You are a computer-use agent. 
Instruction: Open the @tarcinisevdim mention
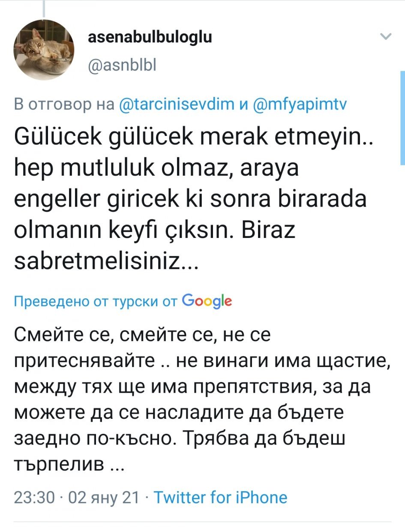175,104
